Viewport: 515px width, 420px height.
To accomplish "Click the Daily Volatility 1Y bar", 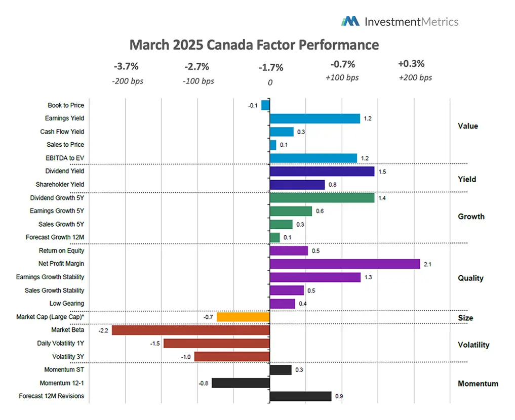I will 216,344.
